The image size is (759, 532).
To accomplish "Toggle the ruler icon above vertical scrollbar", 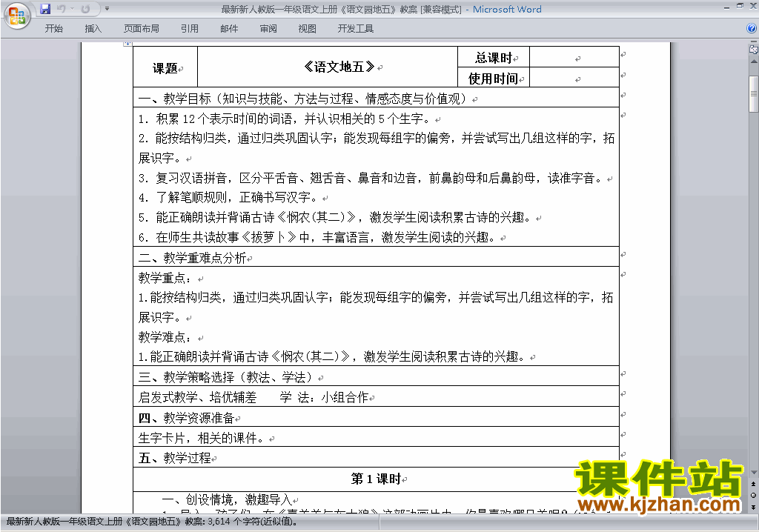I will coord(754,49).
